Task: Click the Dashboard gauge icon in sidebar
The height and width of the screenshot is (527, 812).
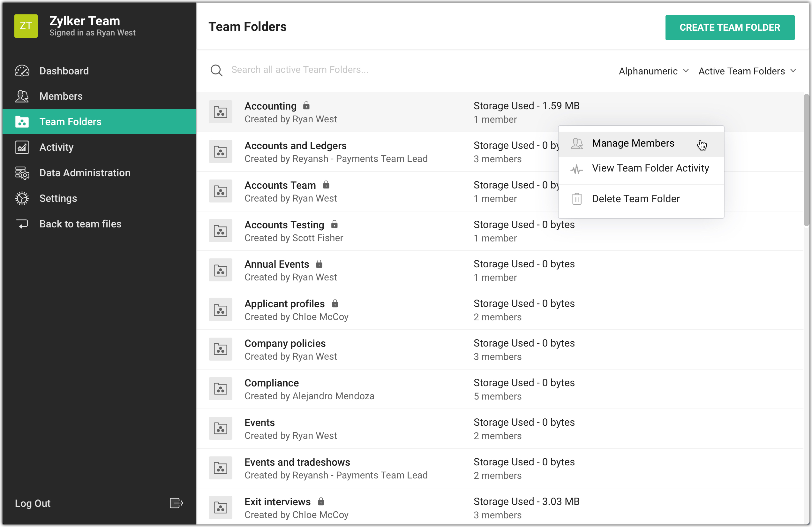Action: click(22, 71)
